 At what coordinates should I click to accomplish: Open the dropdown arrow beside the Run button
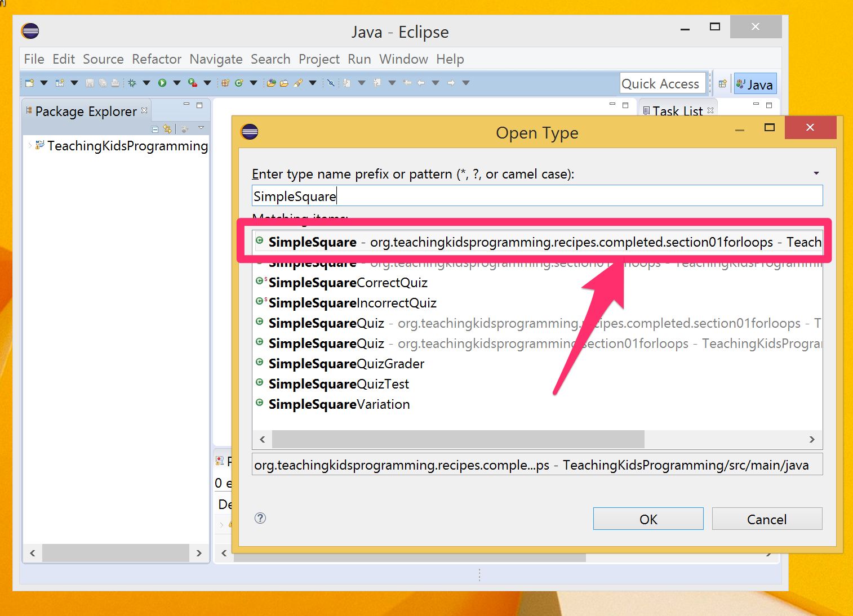coord(177,83)
